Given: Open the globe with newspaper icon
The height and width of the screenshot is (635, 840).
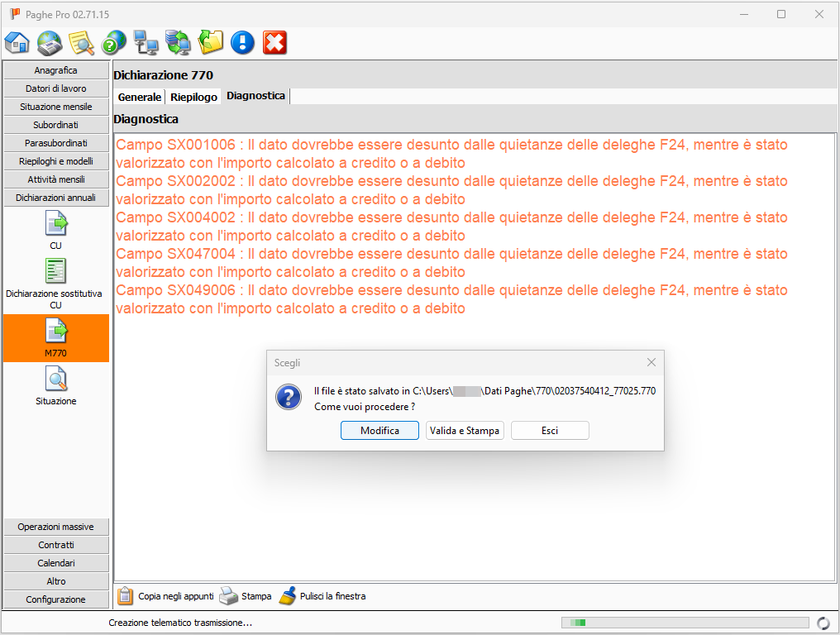Looking at the screenshot, I should [50, 42].
